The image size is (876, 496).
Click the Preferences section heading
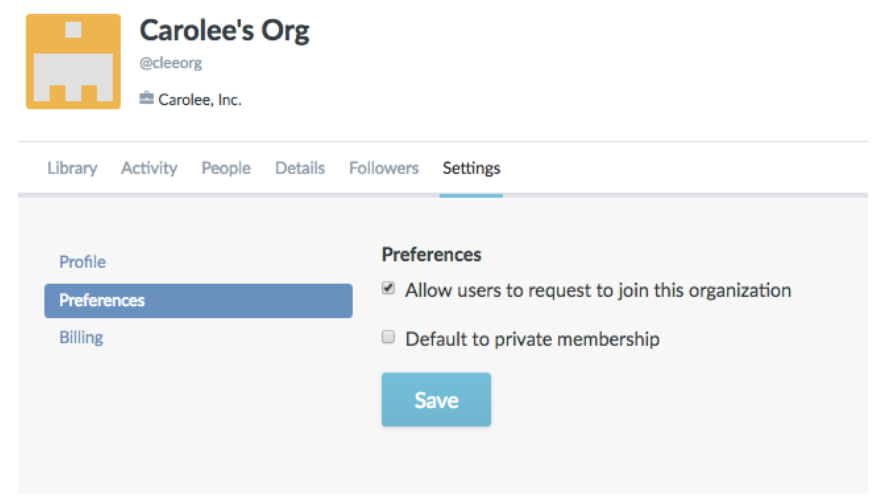tap(431, 255)
